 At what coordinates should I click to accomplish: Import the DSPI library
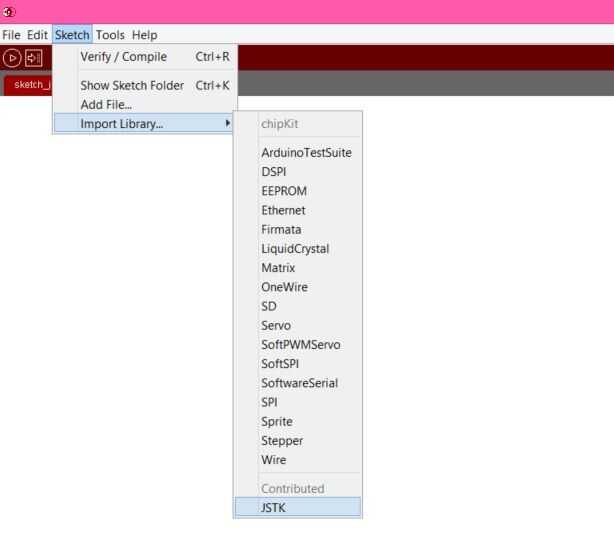(298, 172)
